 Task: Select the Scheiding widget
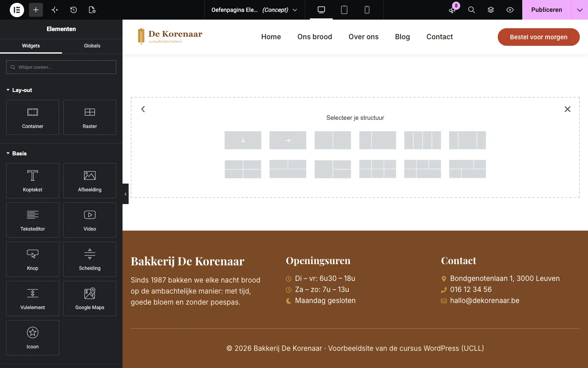[x=90, y=259]
